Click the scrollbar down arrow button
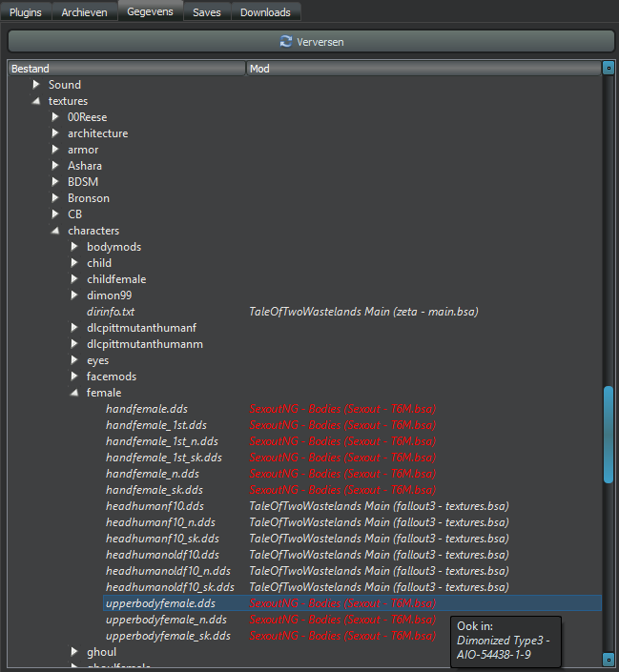This screenshot has height=672, width=619. [x=608, y=659]
